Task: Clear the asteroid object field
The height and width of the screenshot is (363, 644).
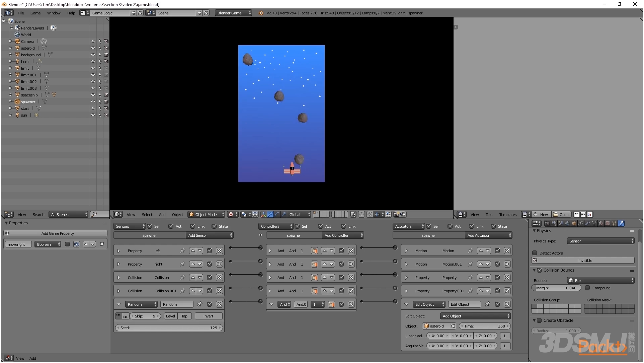Action: (x=453, y=326)
